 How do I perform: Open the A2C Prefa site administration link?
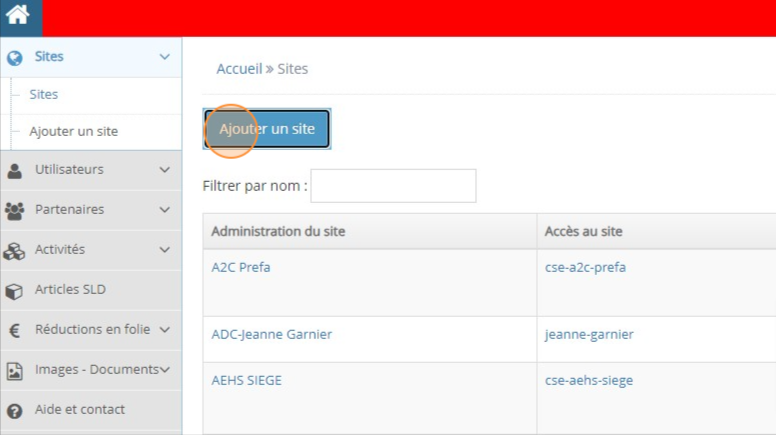(x=240, y=267)
